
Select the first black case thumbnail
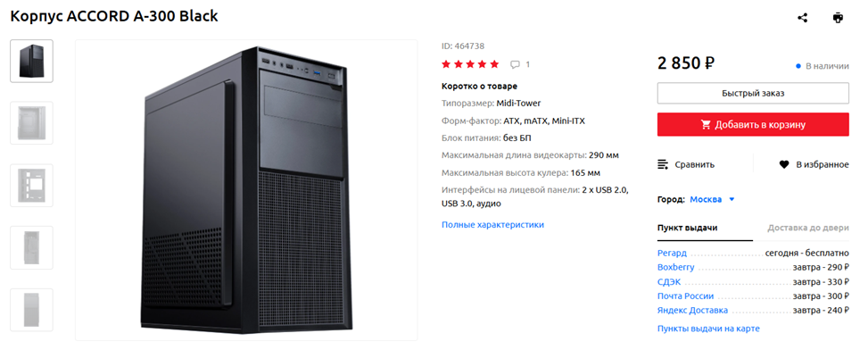coord(31,61)
